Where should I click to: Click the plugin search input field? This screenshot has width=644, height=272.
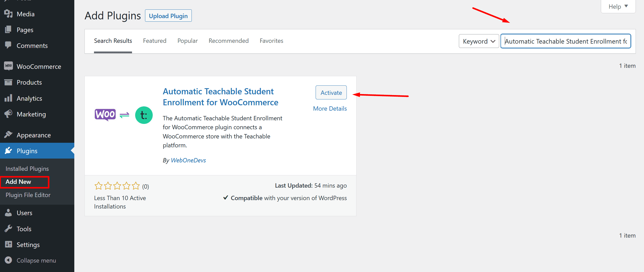(x=566, y=41)
